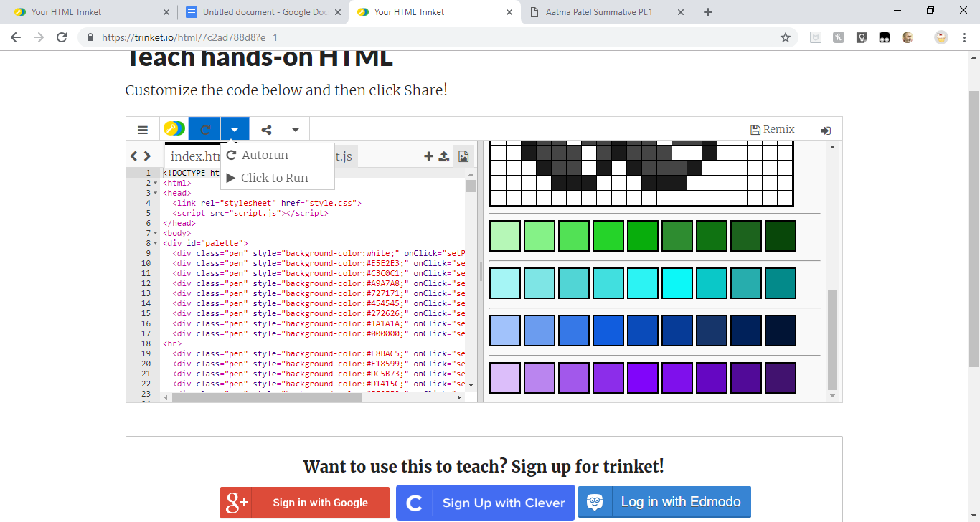Screen dimensions: 980x522
Task: Collapse the fold arrow on code line 2
Action: (156, 183)
